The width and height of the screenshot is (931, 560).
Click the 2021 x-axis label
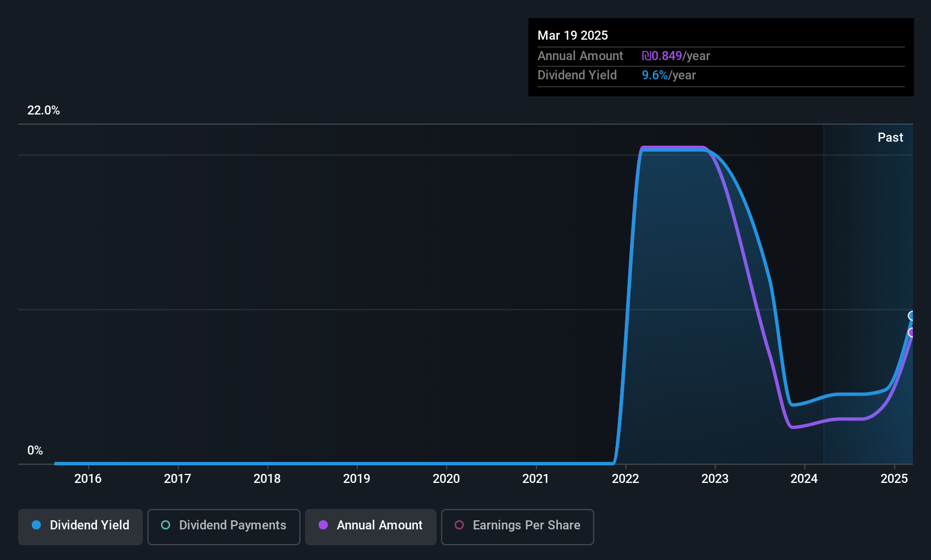click(536, 479)
